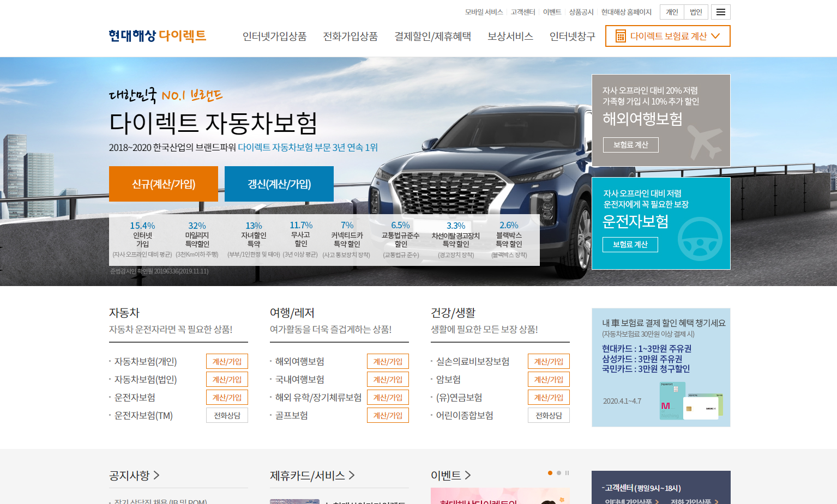Open the card payment discount promo banner

(x=661, y=367)
